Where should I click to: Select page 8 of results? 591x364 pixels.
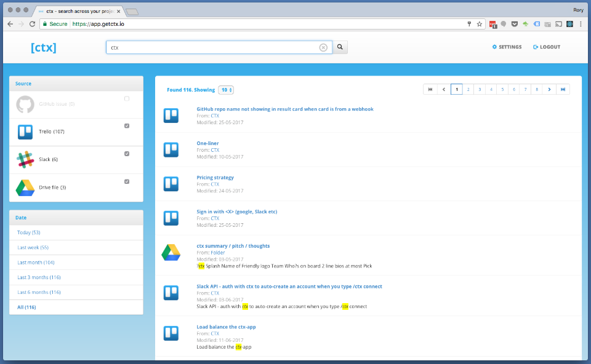tap(537, 90)
